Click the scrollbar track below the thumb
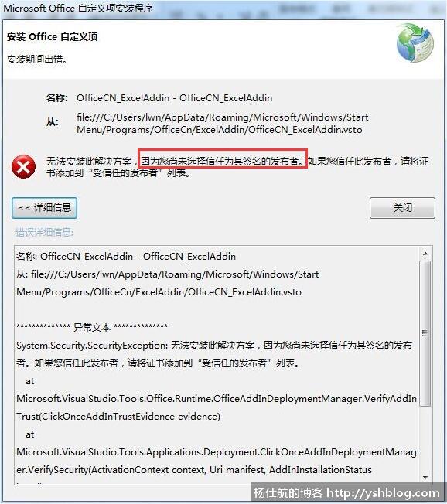 pos(425,440)
